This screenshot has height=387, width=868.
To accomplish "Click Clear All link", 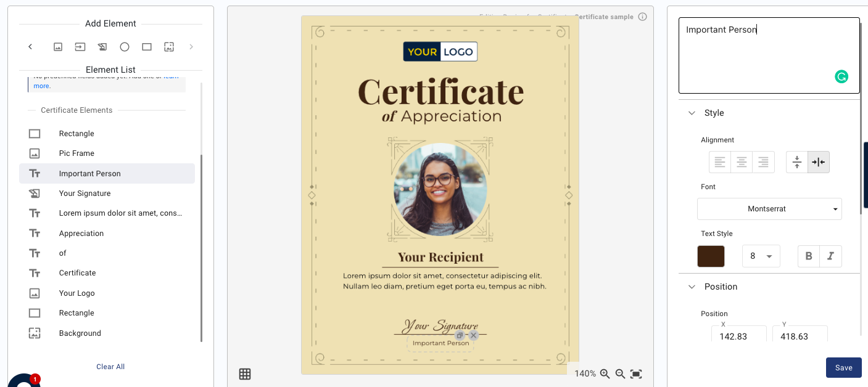I will 110,367.
